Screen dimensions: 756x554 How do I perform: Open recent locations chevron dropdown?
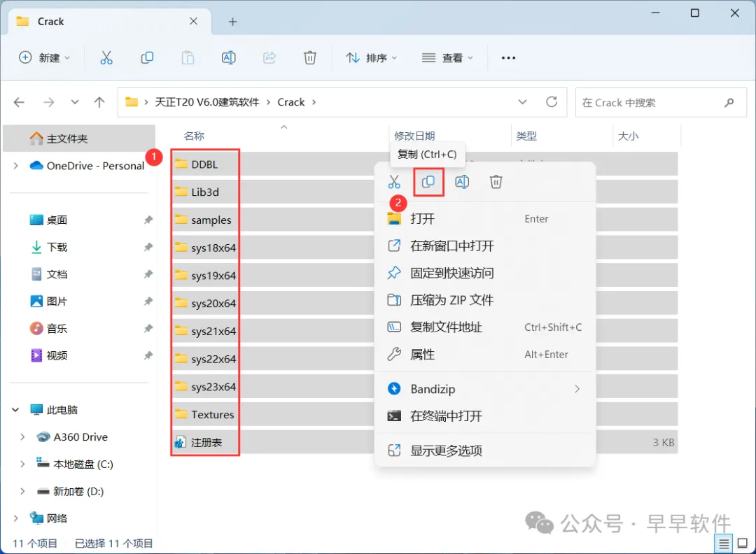tap(75, 102)
